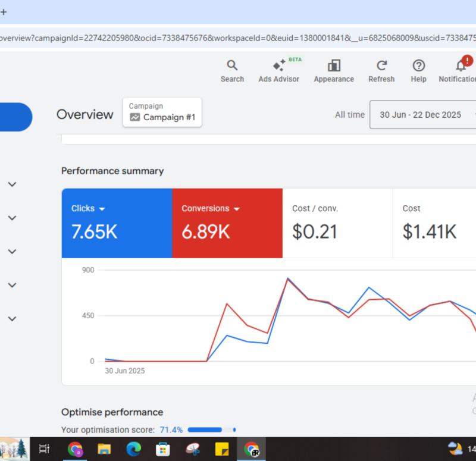
Task: Open Microsoft Edge from the taskbar
Action: (134, 449)
